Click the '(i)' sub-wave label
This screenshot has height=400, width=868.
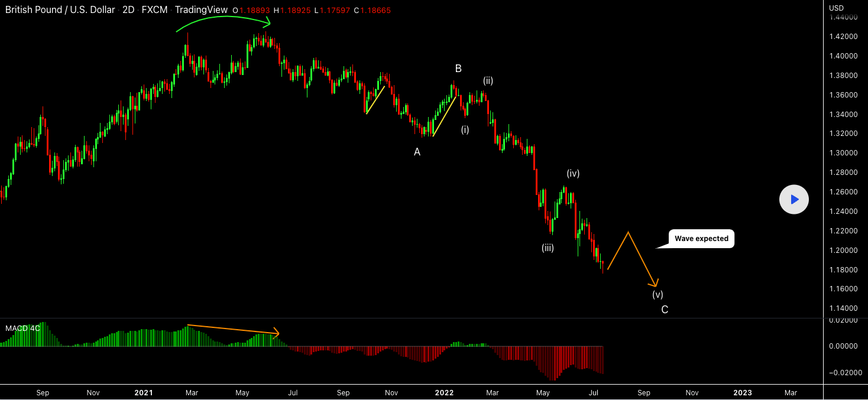click(x=465, y=129)
